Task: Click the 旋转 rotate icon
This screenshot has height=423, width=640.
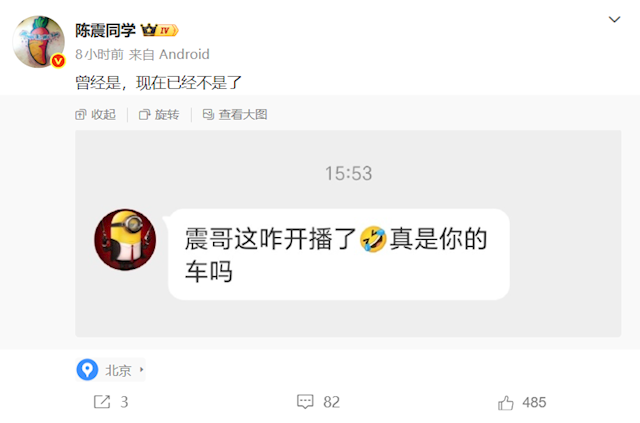Action: [x=144, y=115]
